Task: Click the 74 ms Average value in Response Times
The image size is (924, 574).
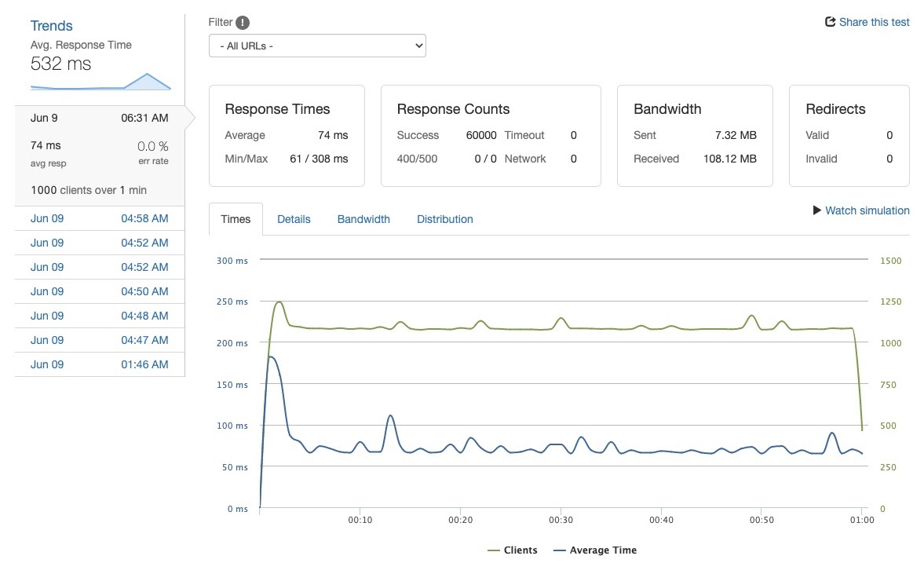Action: pyautogui.click(x=333, y=136)
